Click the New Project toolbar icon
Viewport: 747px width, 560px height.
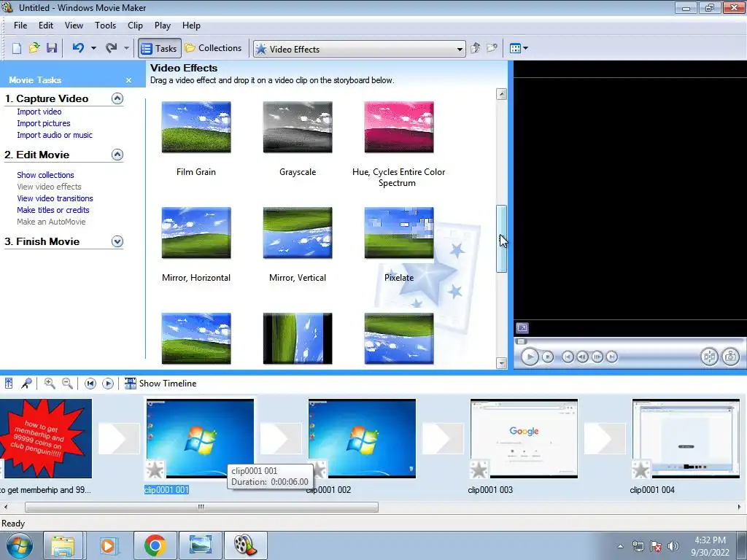[17, 48]
